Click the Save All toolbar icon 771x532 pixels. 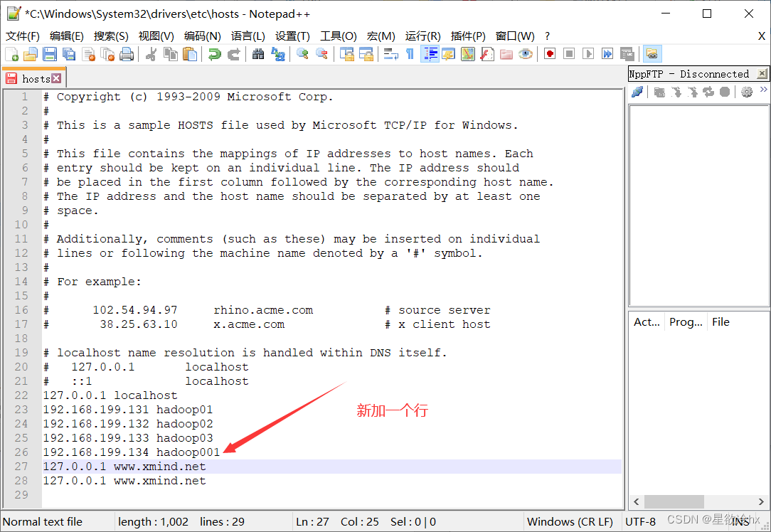point(69,54)
